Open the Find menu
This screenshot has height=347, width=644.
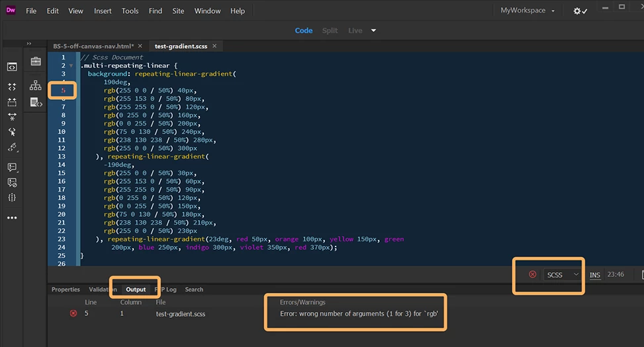tap(156, 11)
